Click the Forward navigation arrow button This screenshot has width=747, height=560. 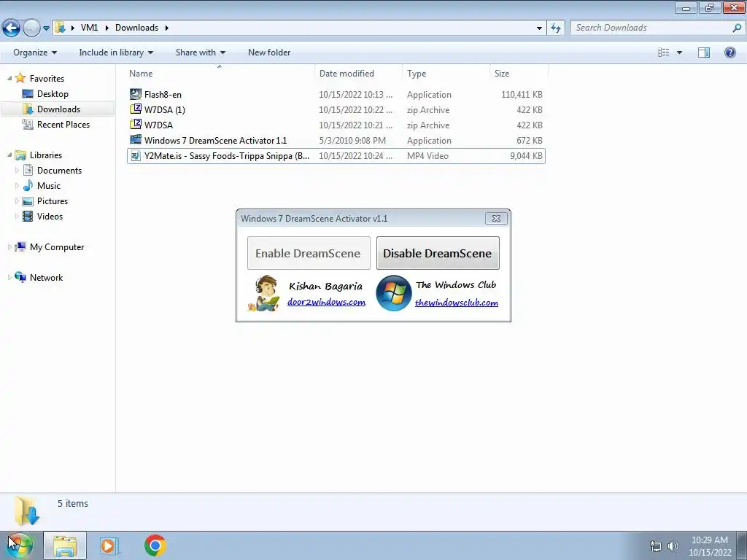31,28
